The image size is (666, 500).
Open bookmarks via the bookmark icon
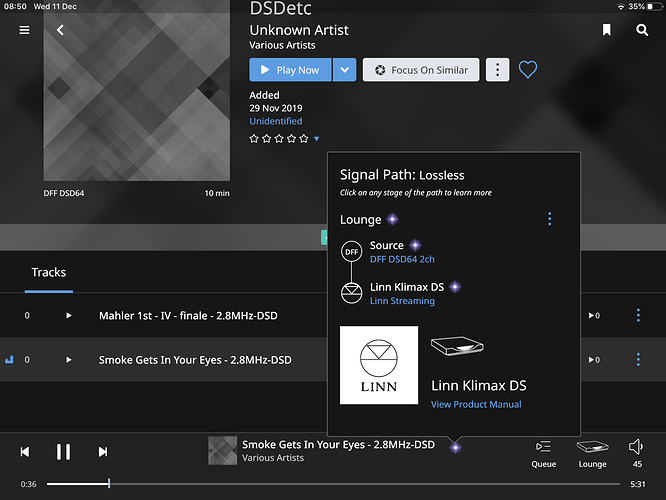coord(607,30)
